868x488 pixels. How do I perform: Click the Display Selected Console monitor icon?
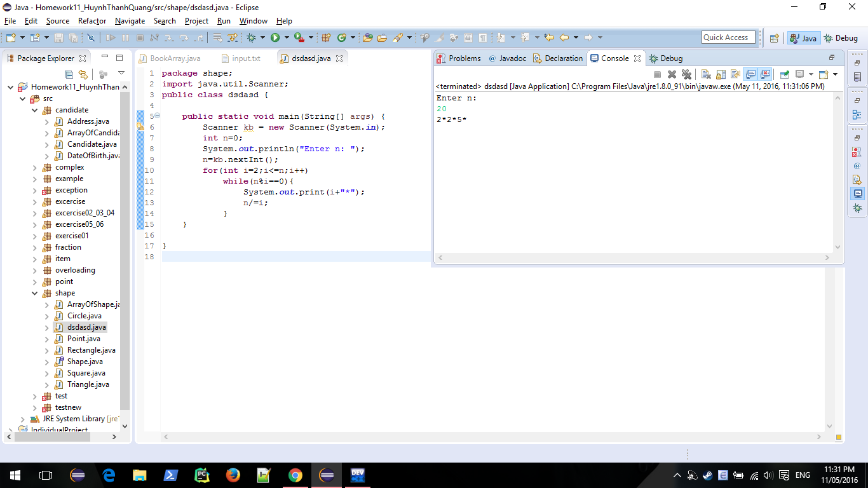800,74
